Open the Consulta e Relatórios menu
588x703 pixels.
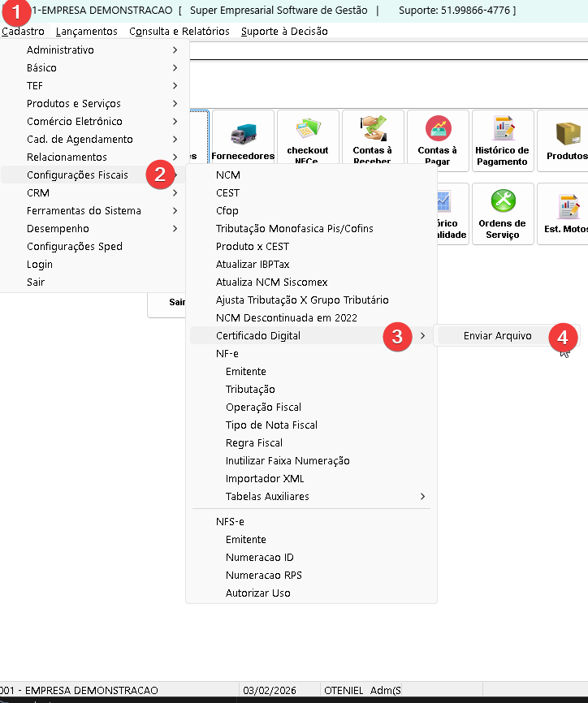[179, 31]
